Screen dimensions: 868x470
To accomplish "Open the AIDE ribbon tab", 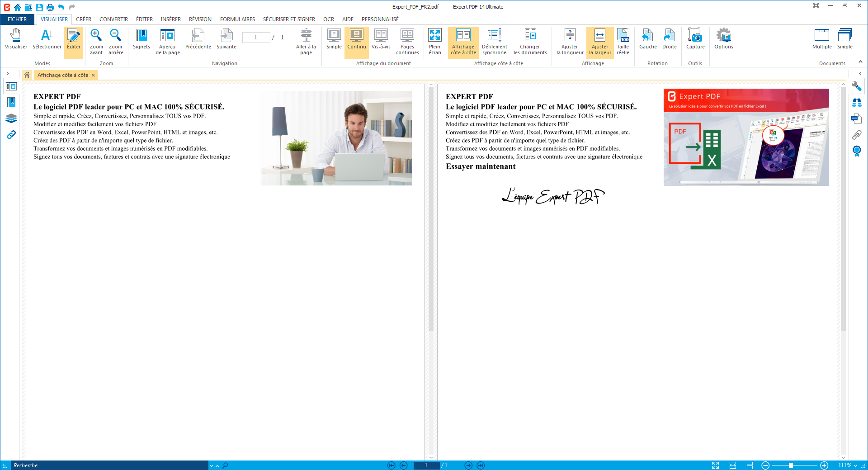I will pos(348,19).
